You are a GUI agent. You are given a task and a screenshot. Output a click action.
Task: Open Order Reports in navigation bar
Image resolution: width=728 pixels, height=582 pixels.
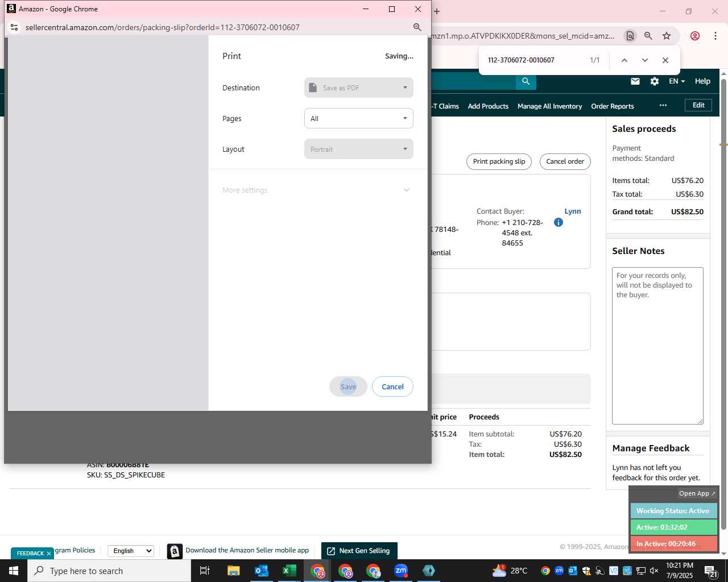612,106
